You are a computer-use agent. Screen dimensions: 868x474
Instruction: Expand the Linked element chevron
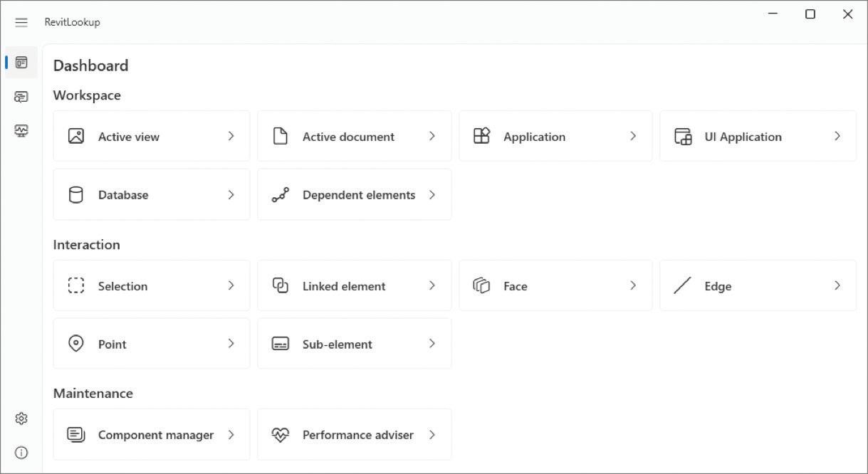click(x=432, y=285)
